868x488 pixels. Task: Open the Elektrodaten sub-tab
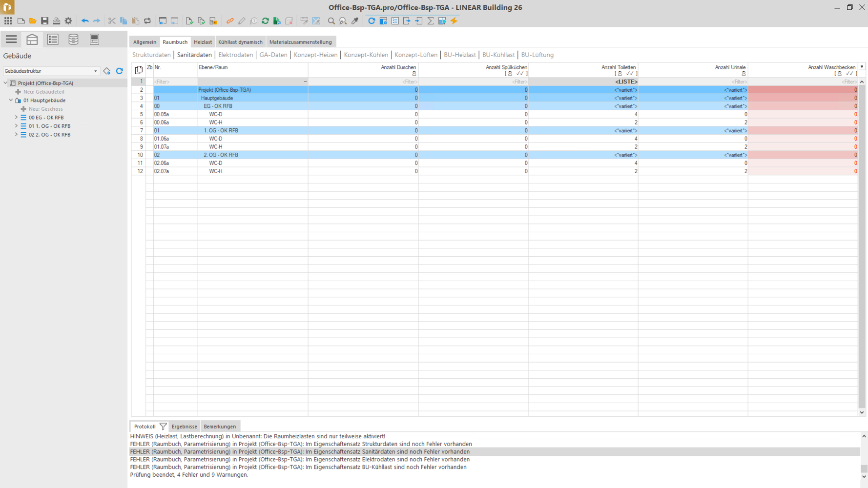[x=235, y=55]
